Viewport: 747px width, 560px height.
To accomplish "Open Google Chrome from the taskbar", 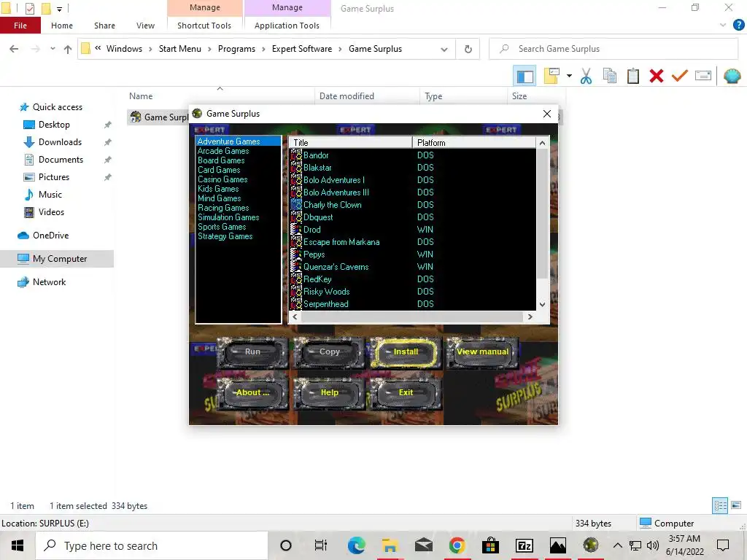I will point(457,545).
